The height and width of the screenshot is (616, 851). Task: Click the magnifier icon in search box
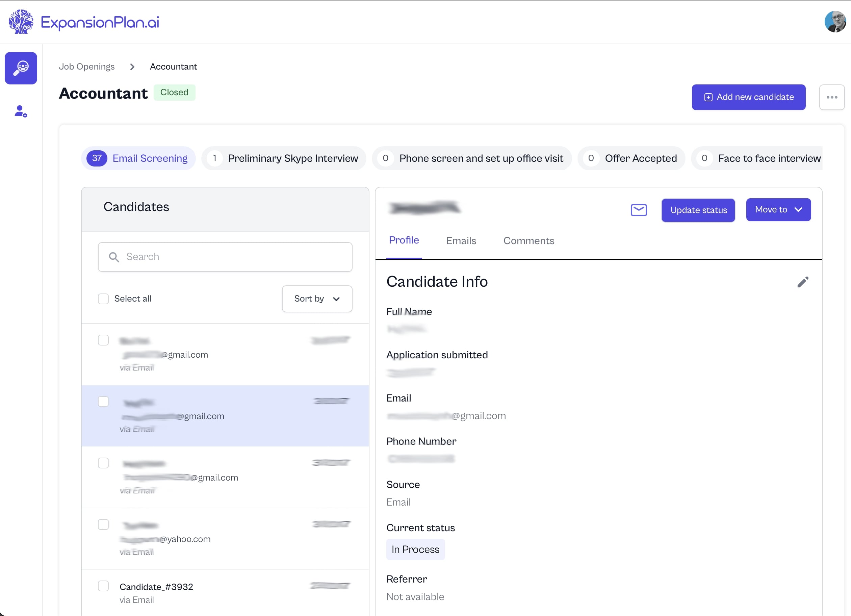[x=114, y=257]
